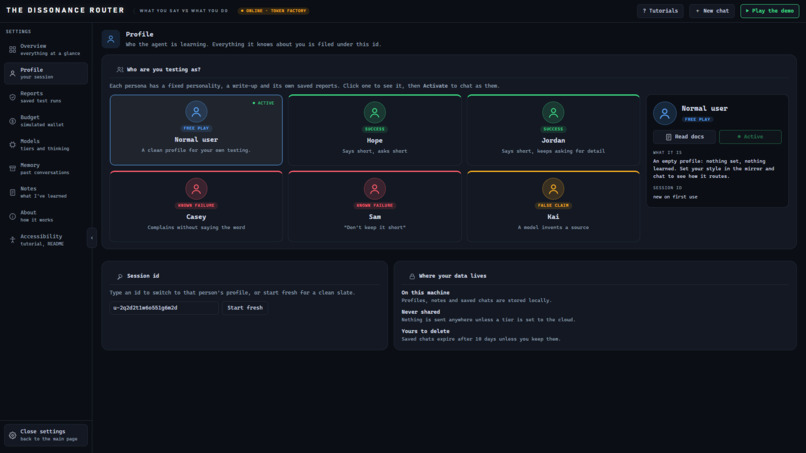
Task: Open the Models tiers and thinking section
Action: pos(46,144)
